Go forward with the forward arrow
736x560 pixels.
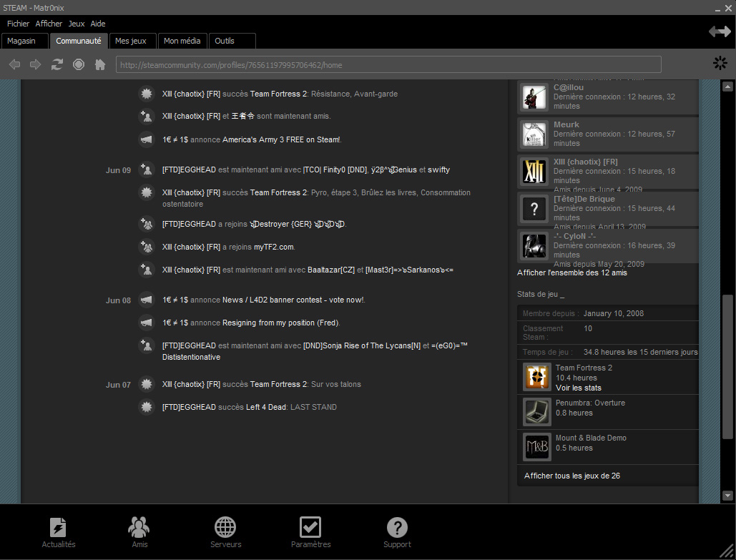point(35,64)
